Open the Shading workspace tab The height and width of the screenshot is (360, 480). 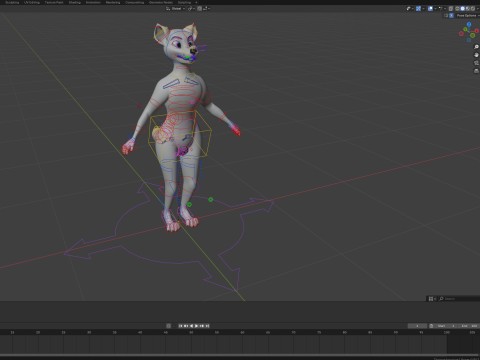(x=74, y=2)
